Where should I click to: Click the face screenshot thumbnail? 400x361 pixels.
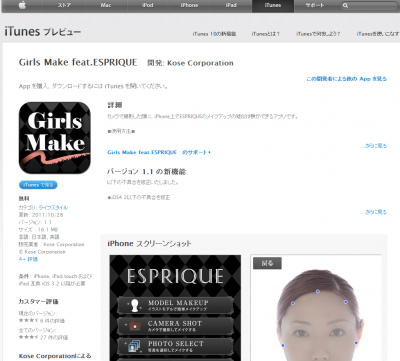[x=316, y=308]
